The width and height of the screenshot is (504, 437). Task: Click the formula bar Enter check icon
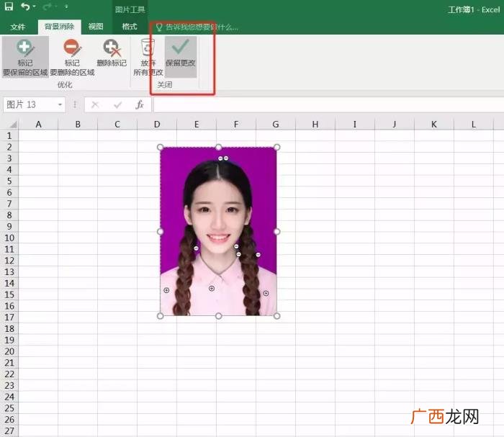[117, 105]
